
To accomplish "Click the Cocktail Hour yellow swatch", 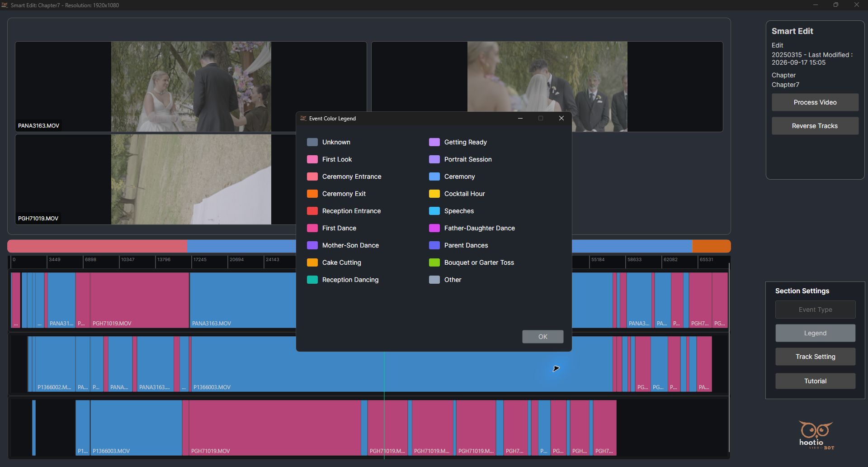I will (x=434, y=194).
